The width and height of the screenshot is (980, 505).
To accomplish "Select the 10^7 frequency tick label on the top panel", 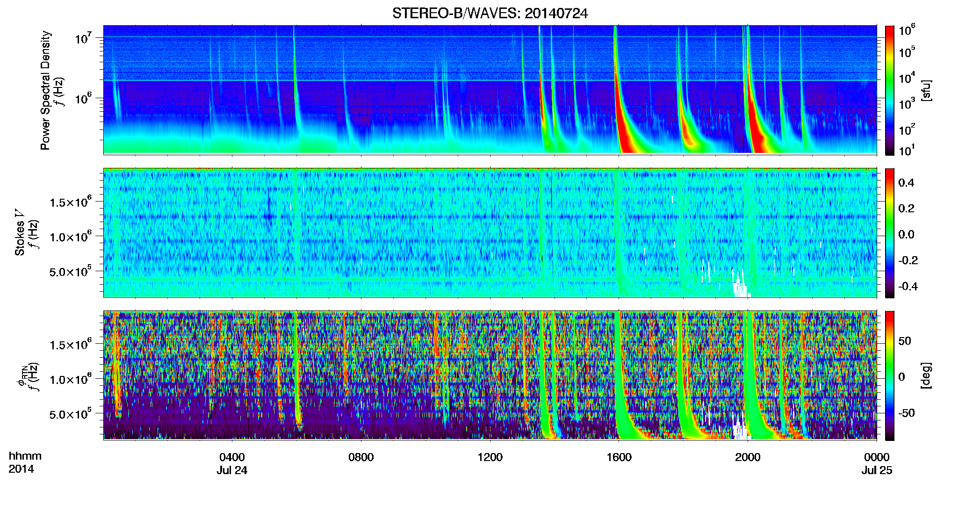I will click(84, 38).
